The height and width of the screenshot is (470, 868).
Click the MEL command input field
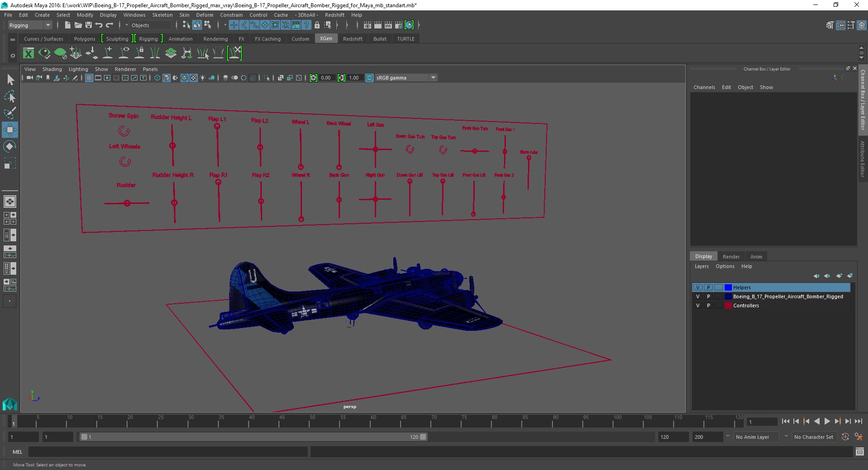[168, 451]
